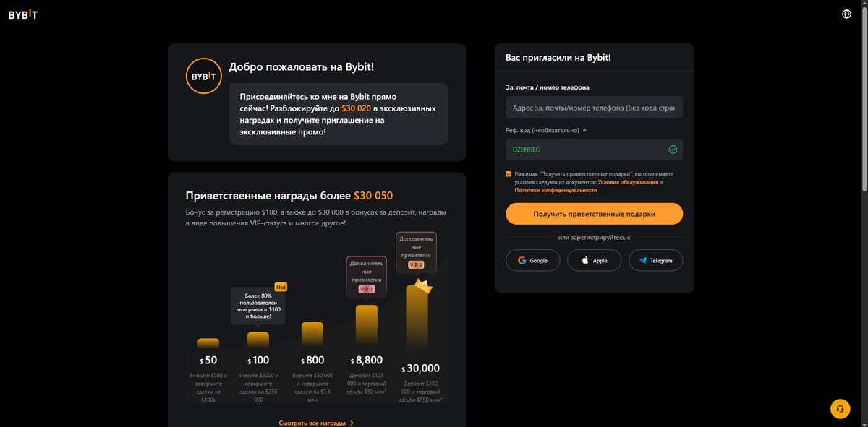Click the round Bybit avatar logo
868x427 pixels.
click(x=204, y=76)
